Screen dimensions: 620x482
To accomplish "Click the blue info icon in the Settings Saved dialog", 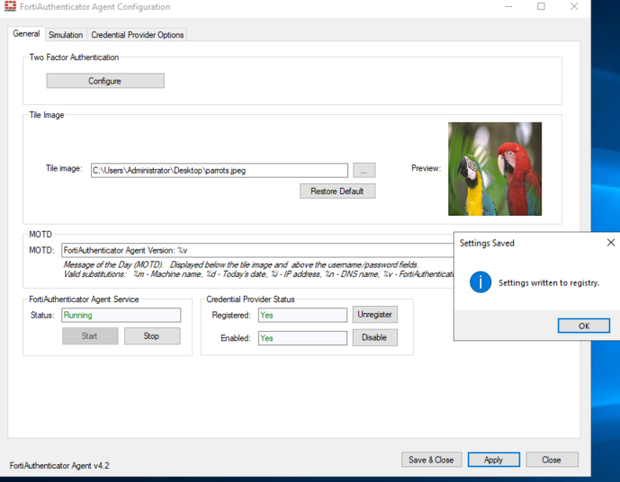I will [480, 282].
